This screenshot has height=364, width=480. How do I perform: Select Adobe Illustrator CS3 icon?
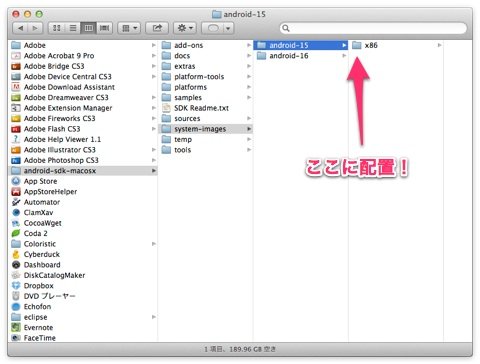coord(16,150)
